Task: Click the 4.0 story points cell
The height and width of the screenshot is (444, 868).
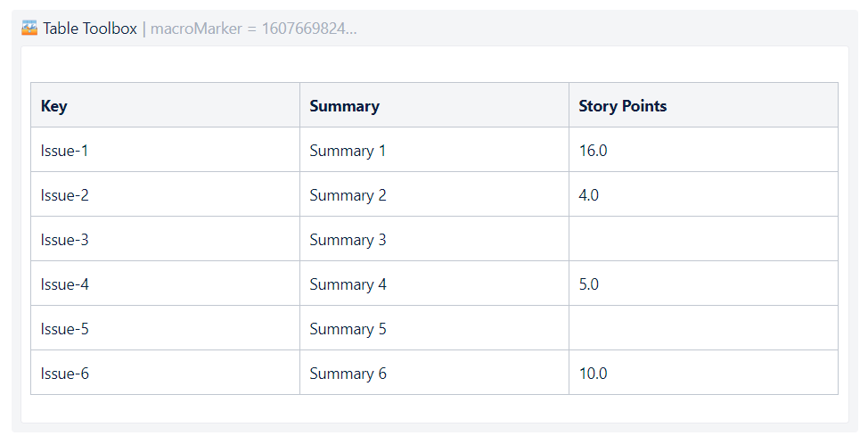Action: [x=703, y=194]
